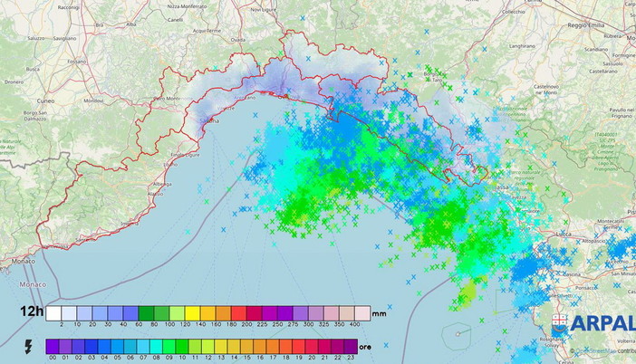
Task: Click the ARPAL logo text
Action: 604,325
